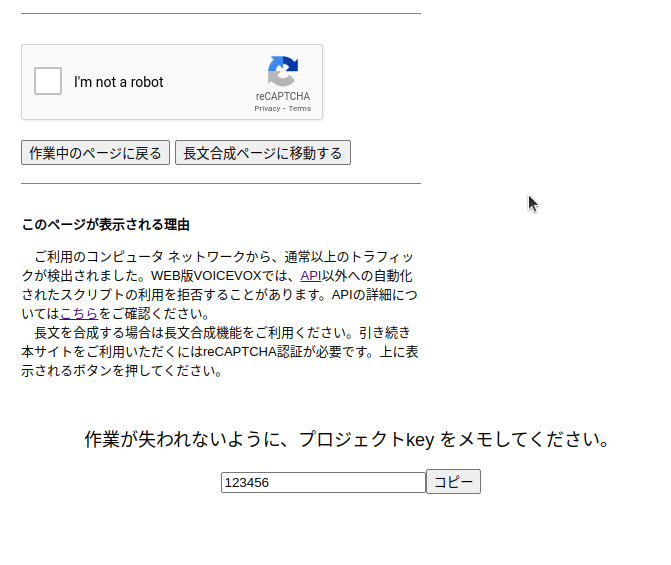
Task: Focus the project key field containing 123456
Action: tap(323, 482)
